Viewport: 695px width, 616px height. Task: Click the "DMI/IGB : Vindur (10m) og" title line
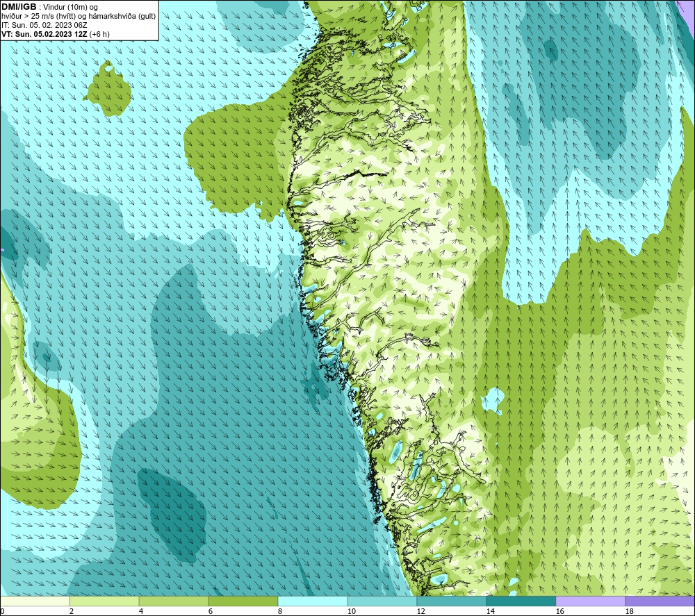click(49, 7)
